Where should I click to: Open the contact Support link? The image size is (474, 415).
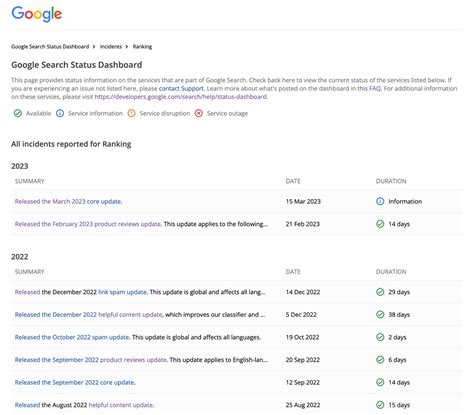tap(181, 88)
